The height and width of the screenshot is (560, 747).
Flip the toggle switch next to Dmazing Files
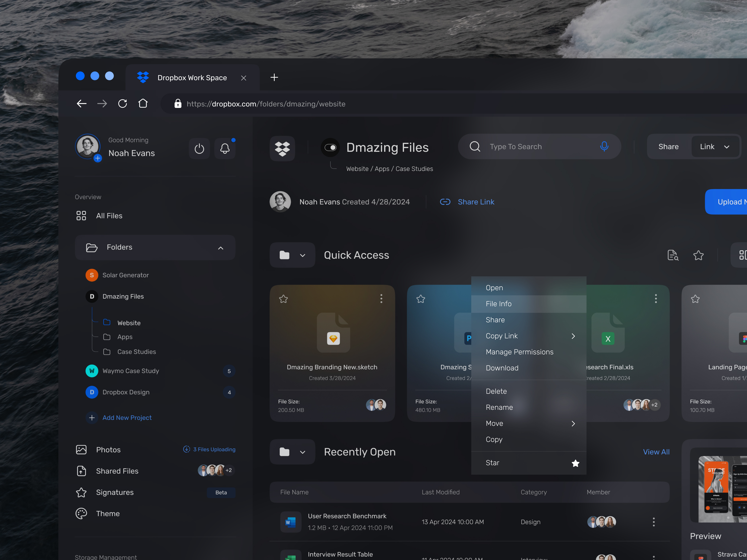[x=330, y=147]
